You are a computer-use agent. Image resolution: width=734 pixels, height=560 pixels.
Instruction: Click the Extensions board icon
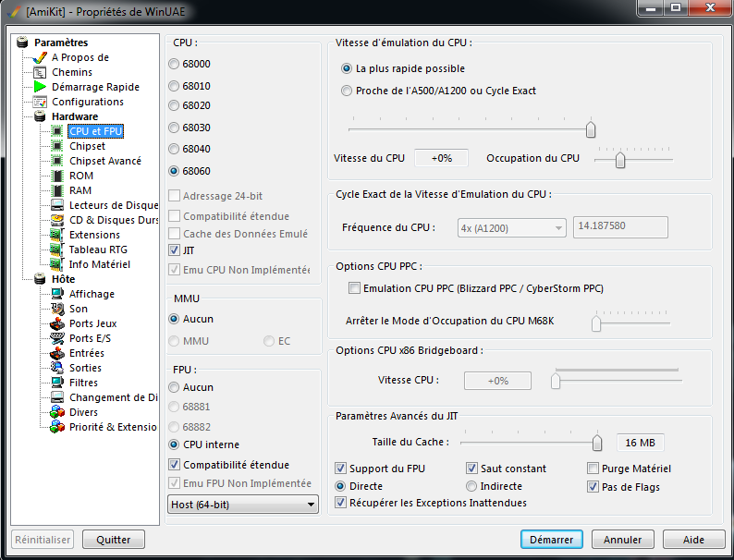57,235
